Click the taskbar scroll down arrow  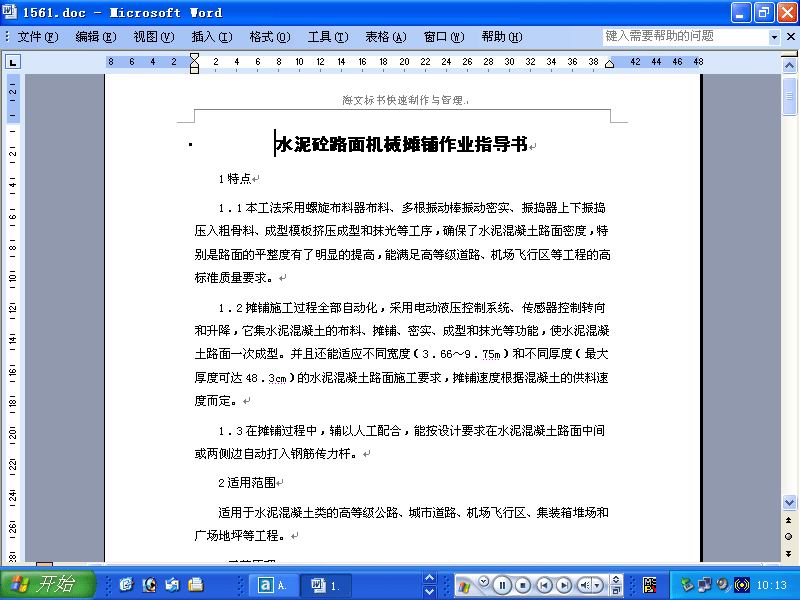430,592
